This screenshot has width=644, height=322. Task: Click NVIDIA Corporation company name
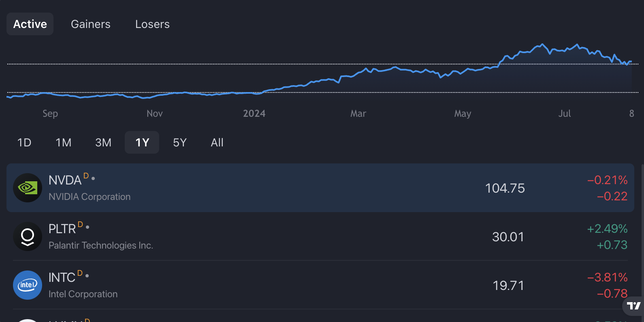(x=90, y=197)
